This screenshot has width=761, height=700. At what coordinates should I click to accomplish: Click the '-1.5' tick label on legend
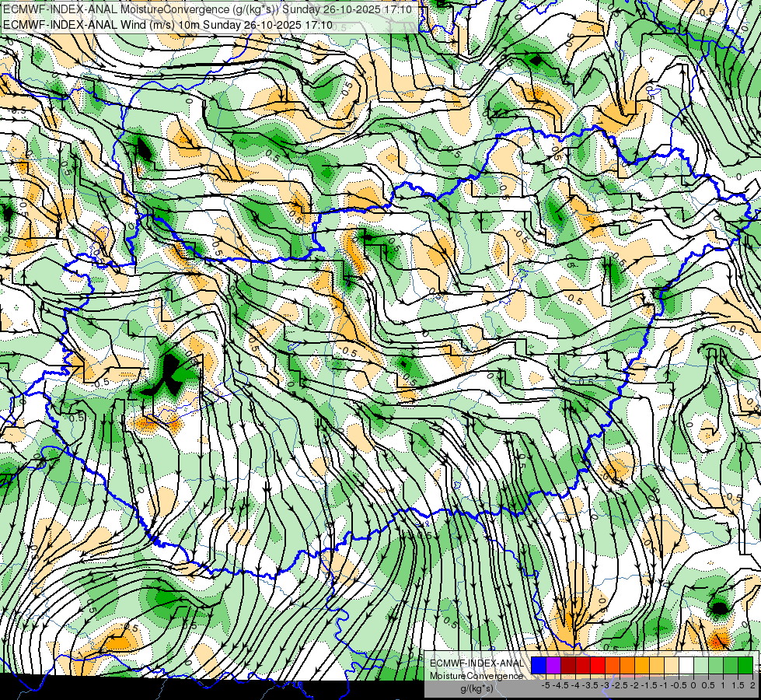point(649,685)
